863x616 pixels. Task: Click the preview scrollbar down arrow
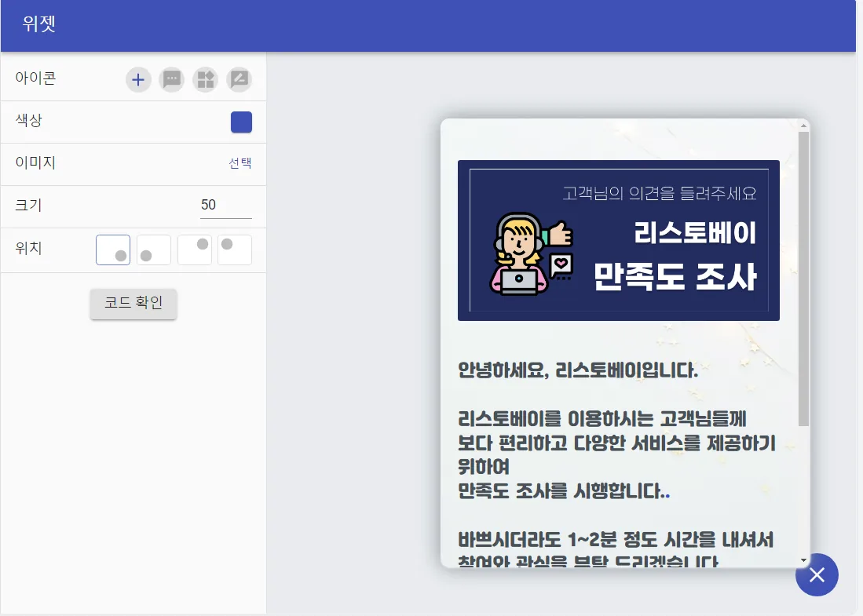[x=803, y=560]
